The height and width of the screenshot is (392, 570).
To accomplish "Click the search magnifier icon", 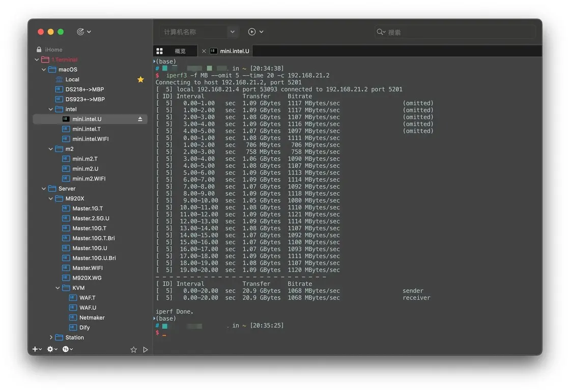I will [380, 32].
